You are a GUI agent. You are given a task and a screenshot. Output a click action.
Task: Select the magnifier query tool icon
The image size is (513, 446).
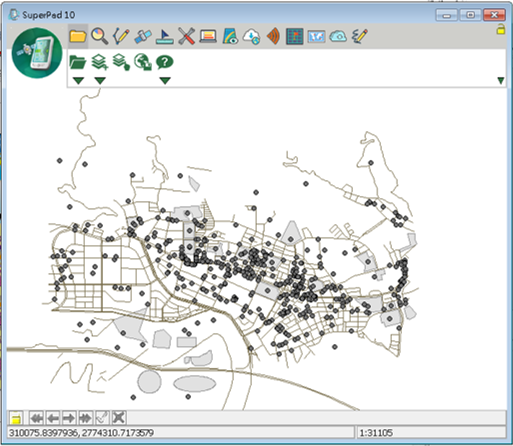coord(99,36)
